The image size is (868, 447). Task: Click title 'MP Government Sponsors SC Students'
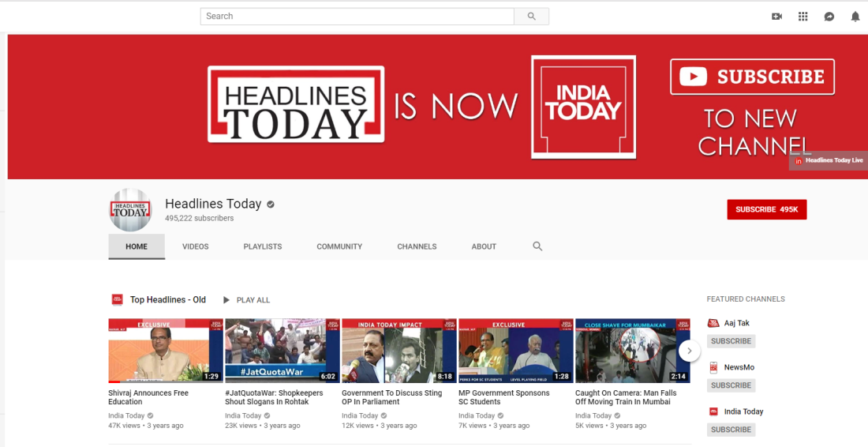click(x=503, y=397)
